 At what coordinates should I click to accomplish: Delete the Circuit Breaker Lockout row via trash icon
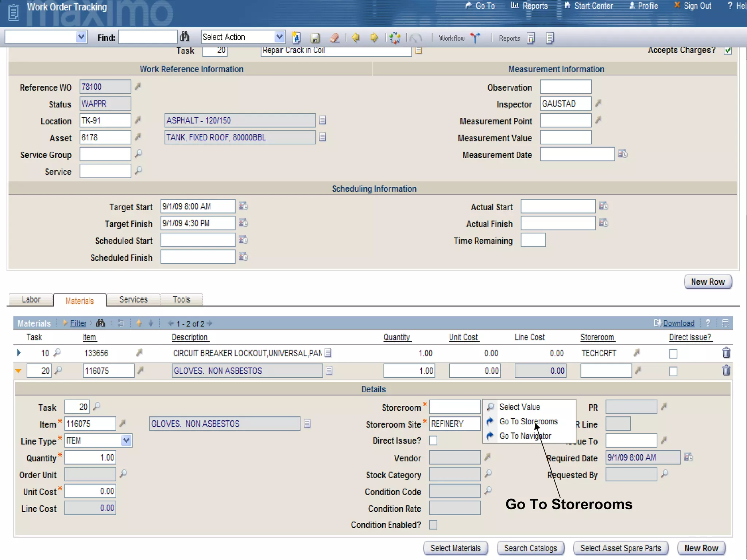[x=726, y=353]
